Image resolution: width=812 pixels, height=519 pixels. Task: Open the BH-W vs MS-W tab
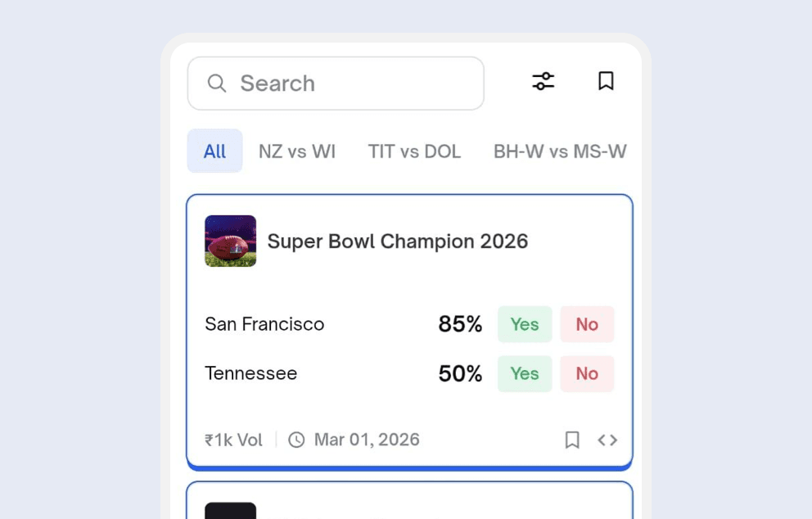pyautogui.click(x=559, y=151)
